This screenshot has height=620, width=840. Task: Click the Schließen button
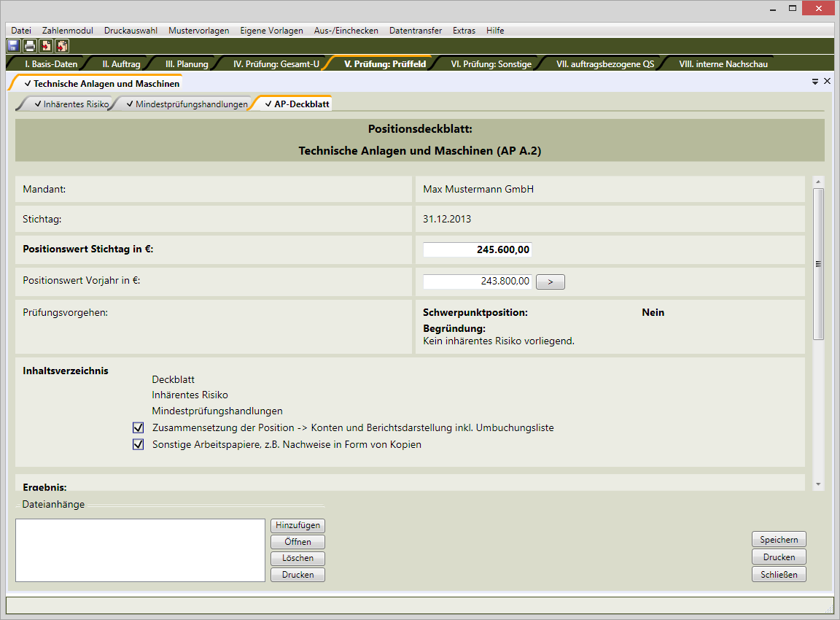779,574
